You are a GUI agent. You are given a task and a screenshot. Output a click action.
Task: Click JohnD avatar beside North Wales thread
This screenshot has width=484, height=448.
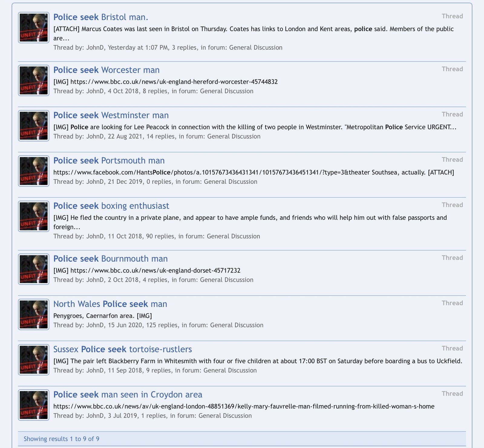(x=34, y=315)
